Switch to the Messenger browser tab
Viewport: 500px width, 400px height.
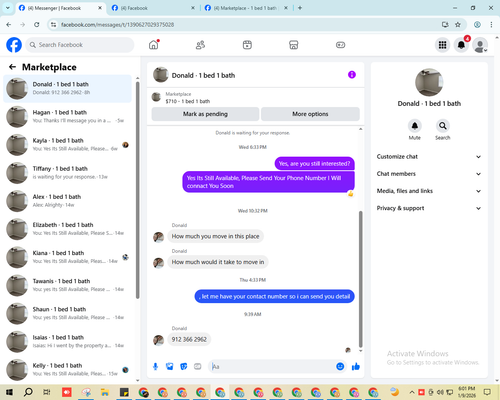point(60,8)
